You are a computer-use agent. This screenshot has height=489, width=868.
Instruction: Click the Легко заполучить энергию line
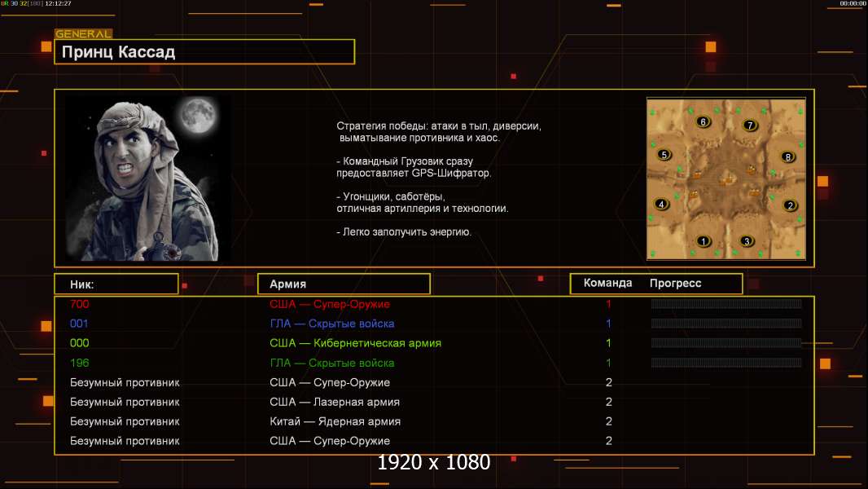tap(404, 232)
